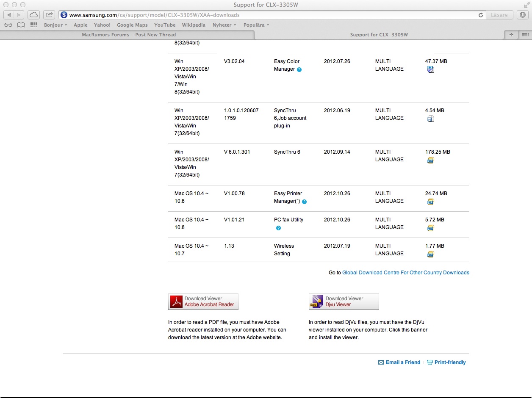Open the YouTube bookmark
The image size is (532, 398).
[x=165, y=25]
